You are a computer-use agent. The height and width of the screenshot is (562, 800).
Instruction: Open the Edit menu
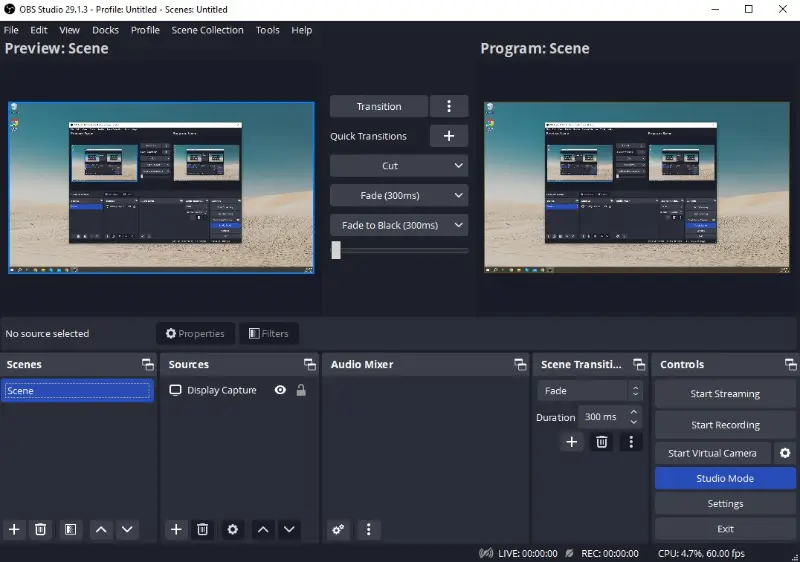pos(39,30)
